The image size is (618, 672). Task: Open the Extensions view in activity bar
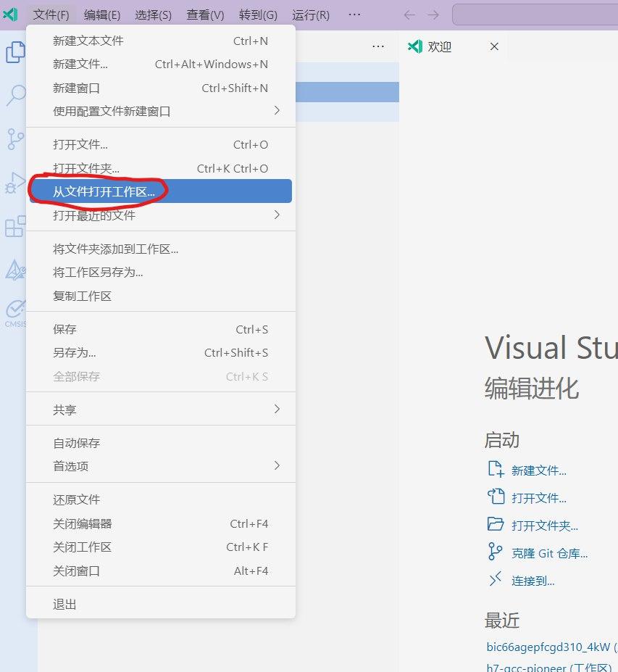click(15, 226)
